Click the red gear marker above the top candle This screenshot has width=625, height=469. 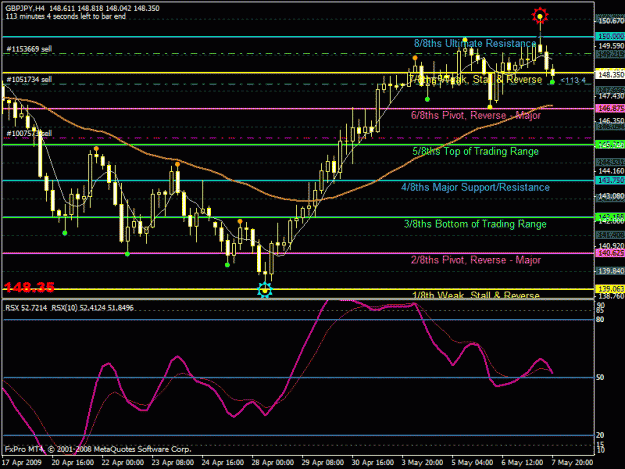540,16
